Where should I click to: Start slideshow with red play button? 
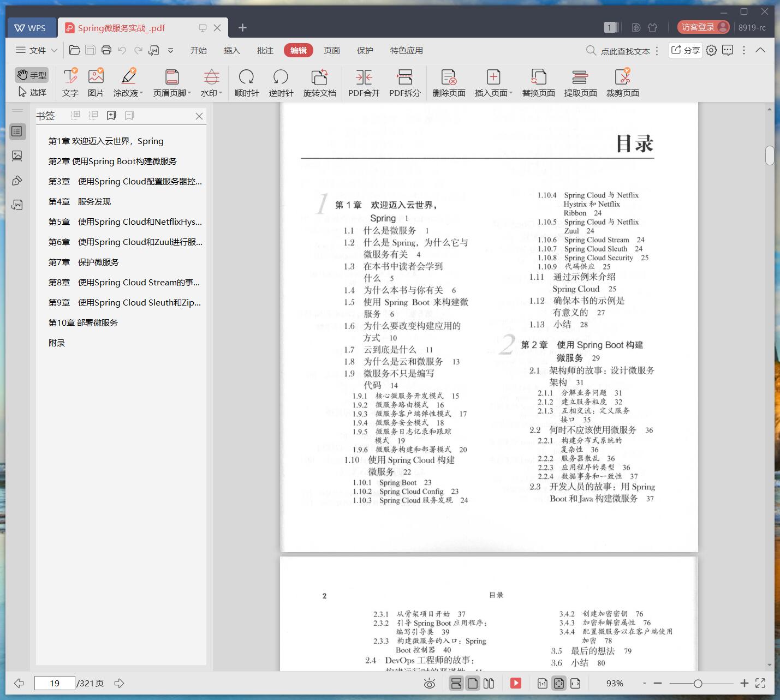[x=516, y=683]
